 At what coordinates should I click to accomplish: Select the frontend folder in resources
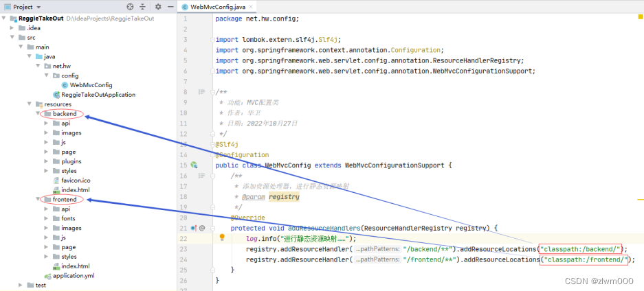(x=65, y=200)
